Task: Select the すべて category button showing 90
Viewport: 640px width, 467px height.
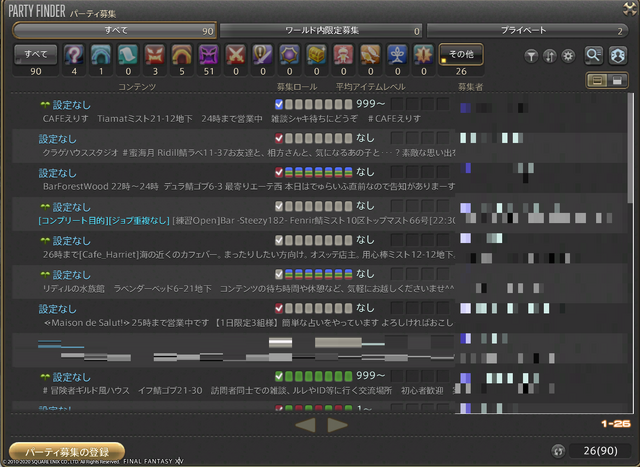Action: (34, 55)
